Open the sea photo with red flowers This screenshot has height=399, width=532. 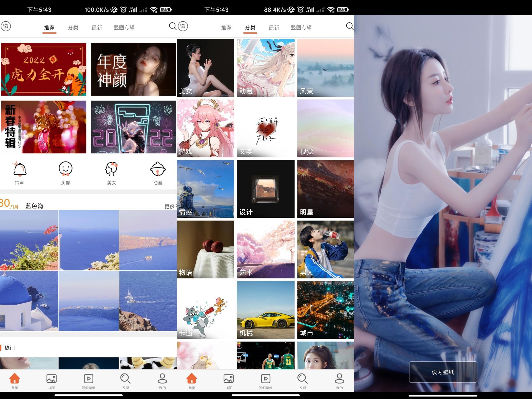[29, 240]
